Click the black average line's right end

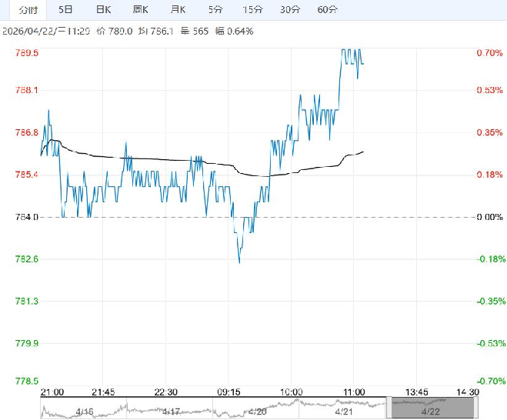tap(363, 152)
